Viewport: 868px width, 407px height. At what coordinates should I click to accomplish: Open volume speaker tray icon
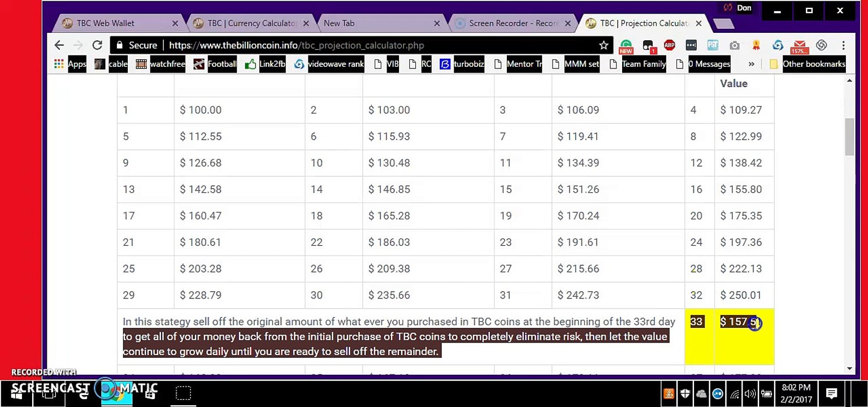(x=750, y=393)
